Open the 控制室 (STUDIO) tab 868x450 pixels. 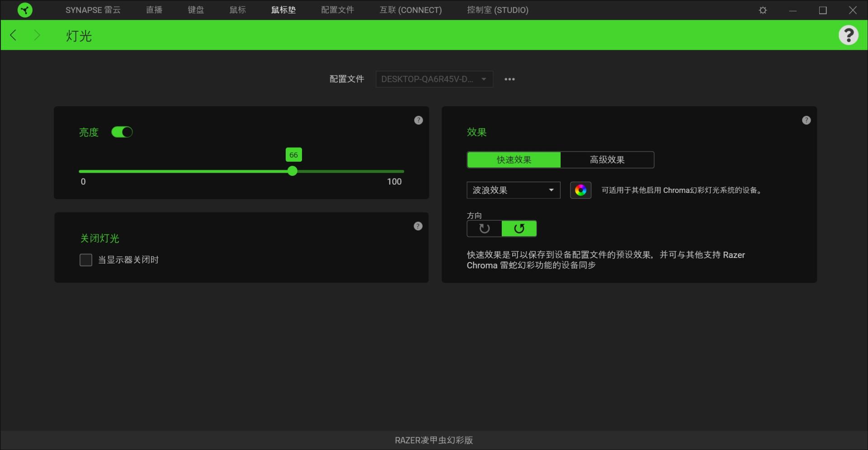point(496,10)
